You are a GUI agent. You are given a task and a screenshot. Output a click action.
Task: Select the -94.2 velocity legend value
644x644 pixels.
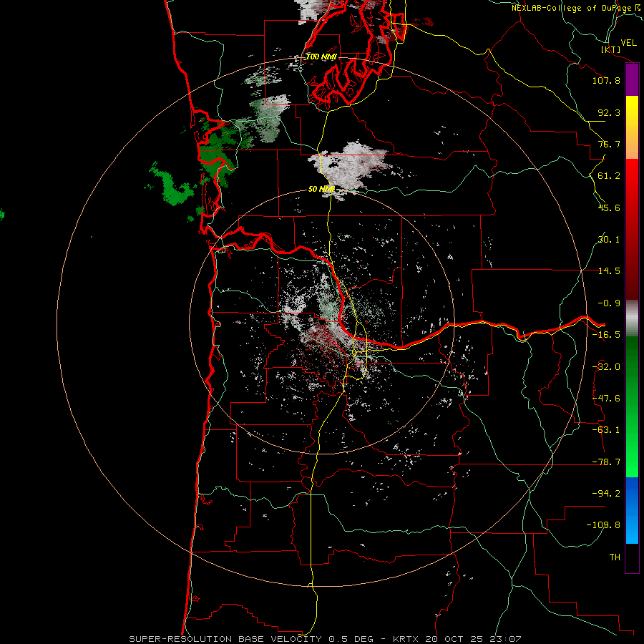click(x=606, y=494)
